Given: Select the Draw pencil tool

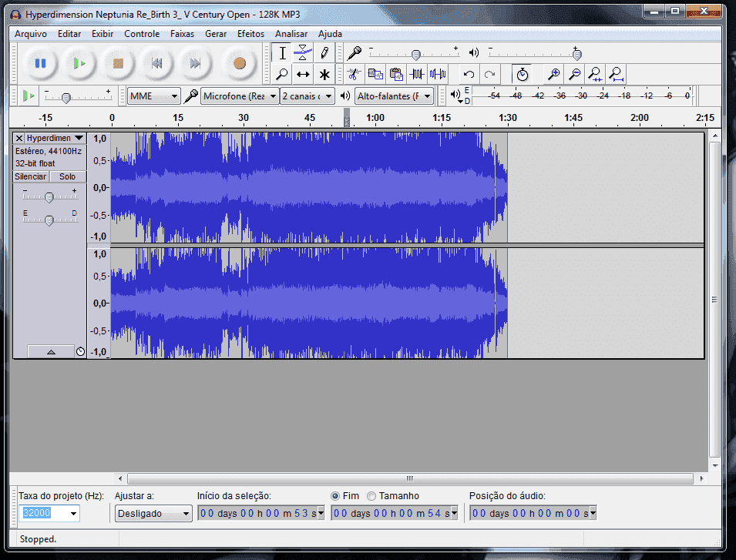Looking at the screenshot, I should pos(324,53).
